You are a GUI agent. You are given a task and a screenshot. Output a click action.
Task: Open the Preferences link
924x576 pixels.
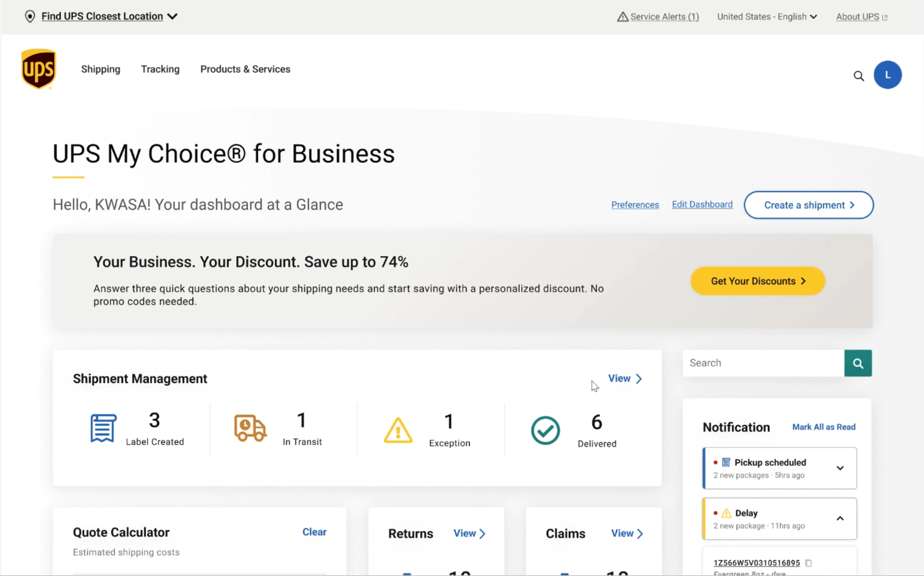click(x=635, y=205)
